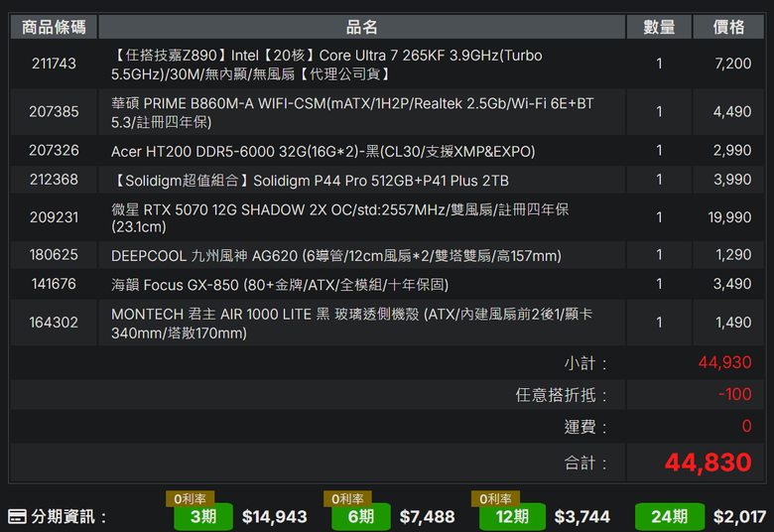Click the shipping fee value 0
This screenshot has width=774, height=532.
click(x=747, y=426)
